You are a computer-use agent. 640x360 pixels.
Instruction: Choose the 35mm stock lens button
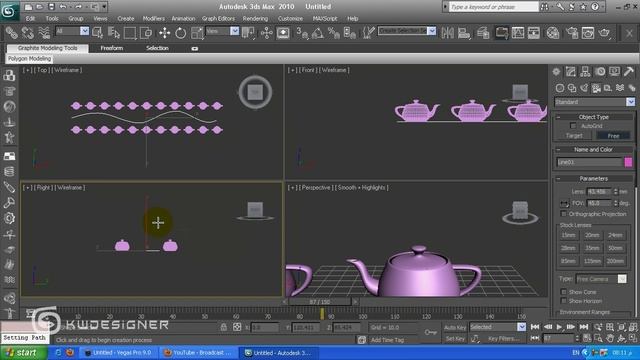(x=592, y=248)
